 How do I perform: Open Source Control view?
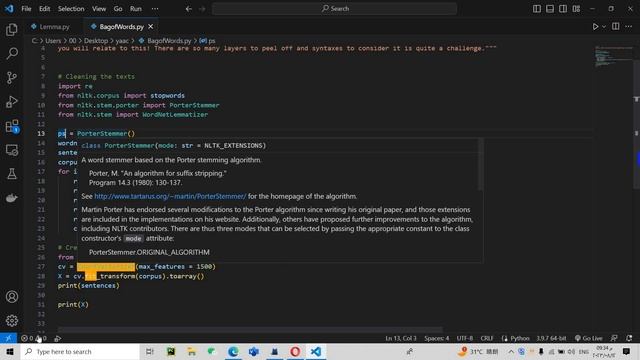(x=12, y=77)
